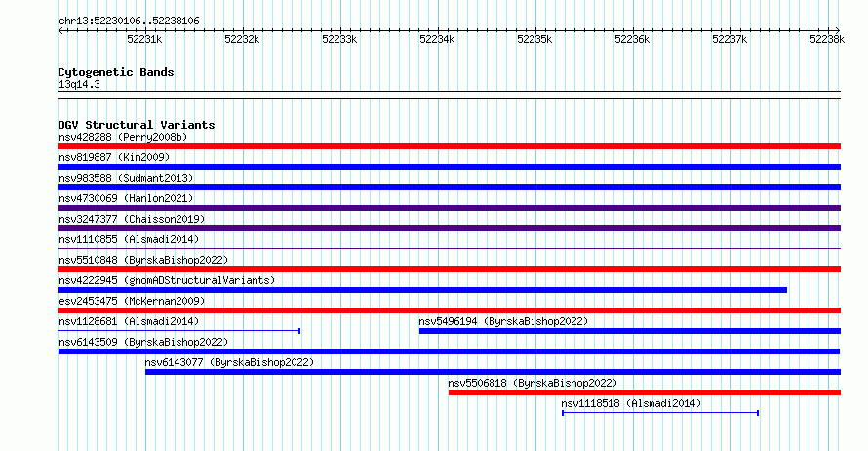Open variant nsv983588 (Sudmant2013) label

126,178
